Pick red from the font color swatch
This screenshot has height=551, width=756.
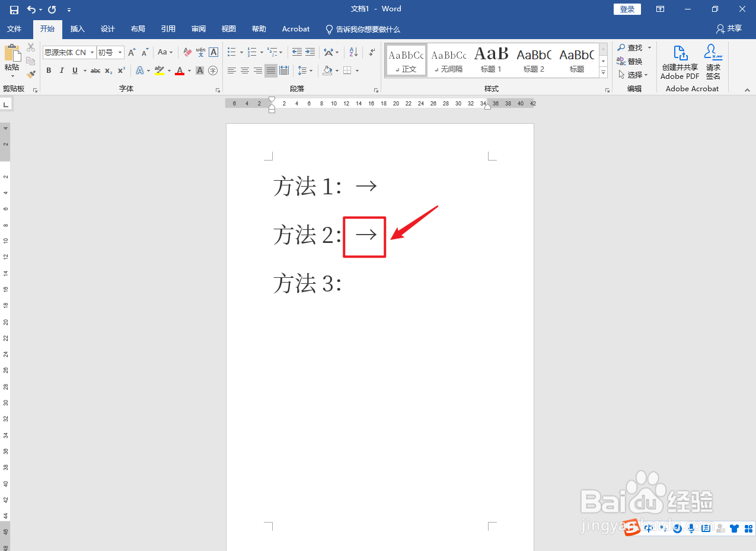[x=180, y=71]
